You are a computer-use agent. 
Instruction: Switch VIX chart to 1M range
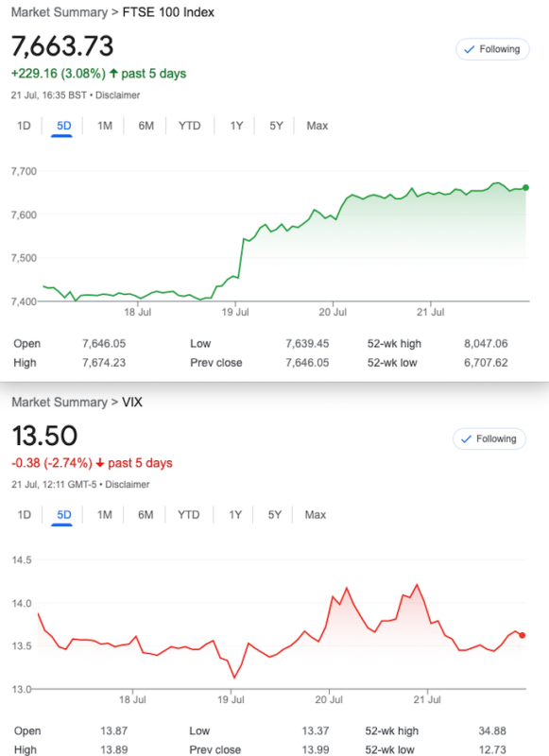point(105,515)
